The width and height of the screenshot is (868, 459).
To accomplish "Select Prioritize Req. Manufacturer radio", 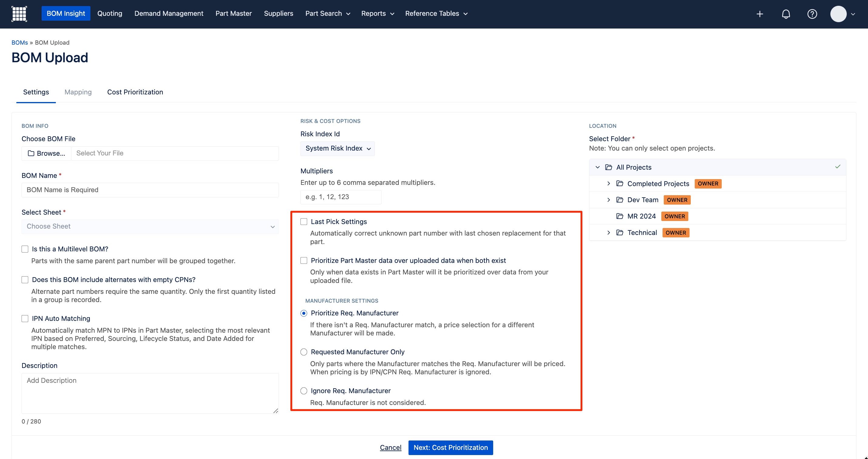I will click(304, 313).
